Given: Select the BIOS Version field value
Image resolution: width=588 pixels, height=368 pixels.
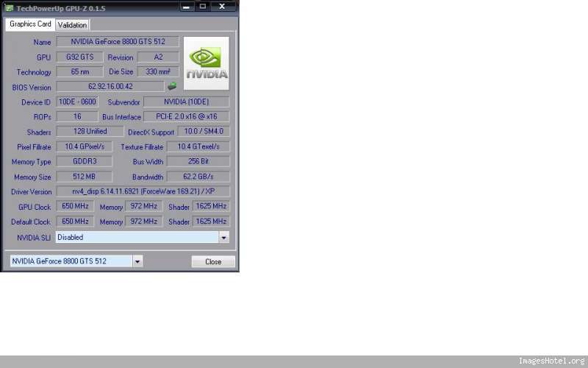Looking at the screenshot, I should pyautogui.click(x=110, y=86).
